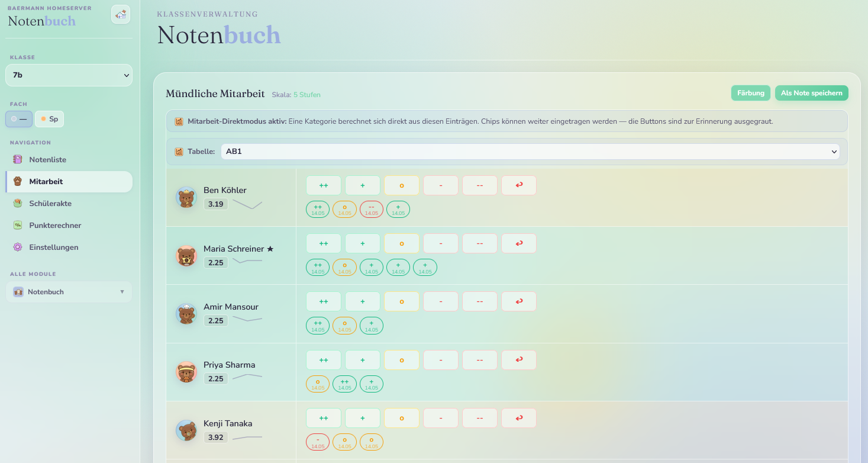
Task: Open the Klasse 7b dropdown
Action: (69, 75)
